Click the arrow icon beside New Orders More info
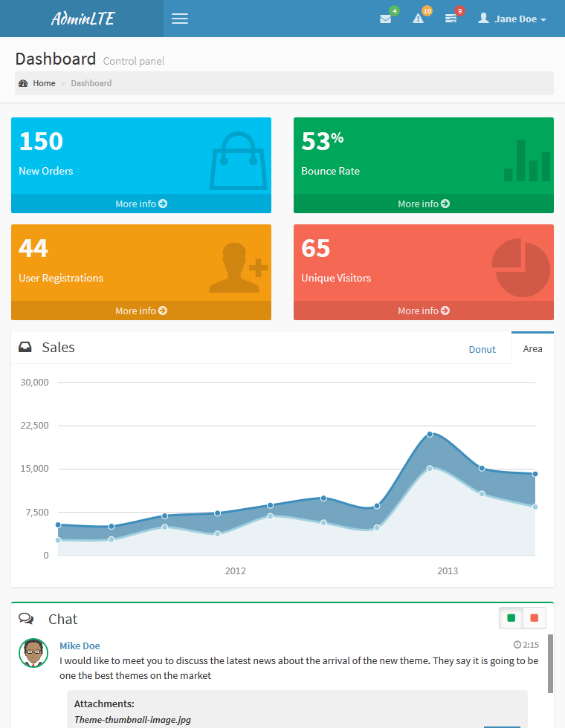The height and width of the screenshot is (728, 565). pos(163,204)
